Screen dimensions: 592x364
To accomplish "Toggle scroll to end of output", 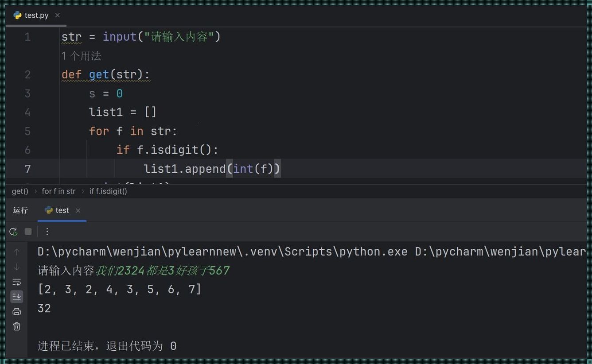I will 16,296.
